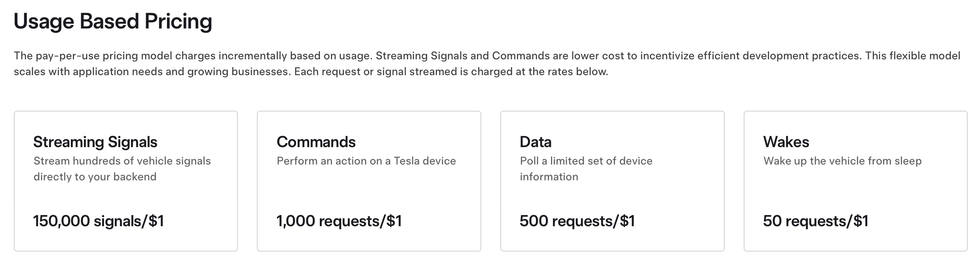This screenshot has height=280, width=980.
Task: Click 'directly to your backend' text line
Action: pos(95,177)
